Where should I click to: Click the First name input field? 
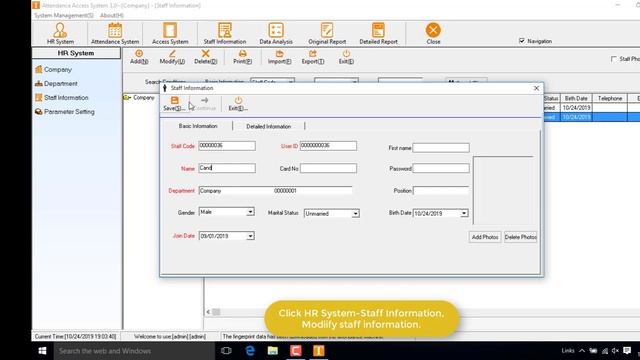pyautogui.click(x=441, y=148)
